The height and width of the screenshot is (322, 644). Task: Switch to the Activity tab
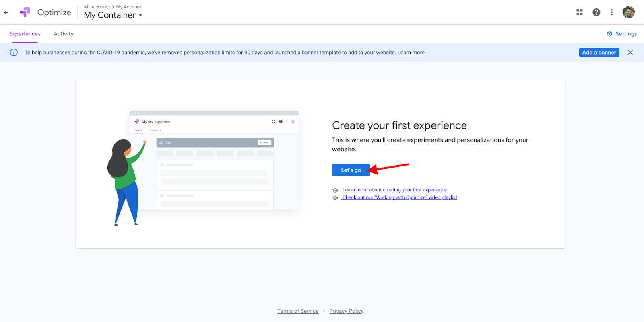[64, 34]
